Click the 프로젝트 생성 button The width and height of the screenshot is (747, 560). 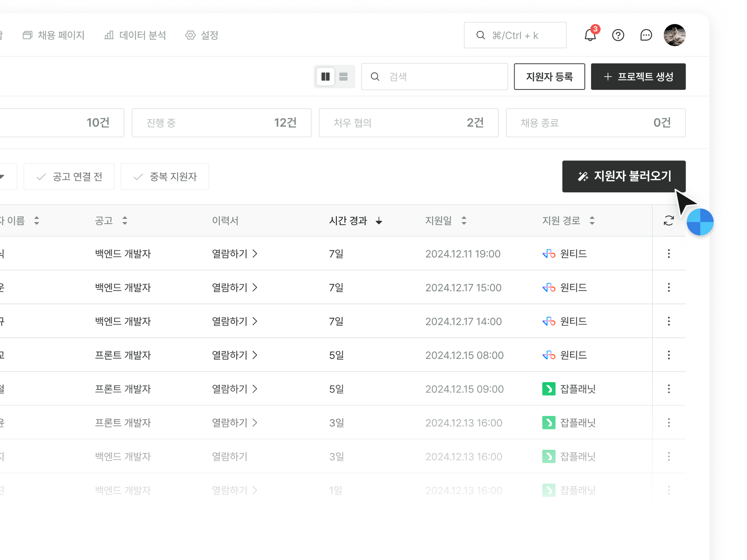[x=638, y=77]
